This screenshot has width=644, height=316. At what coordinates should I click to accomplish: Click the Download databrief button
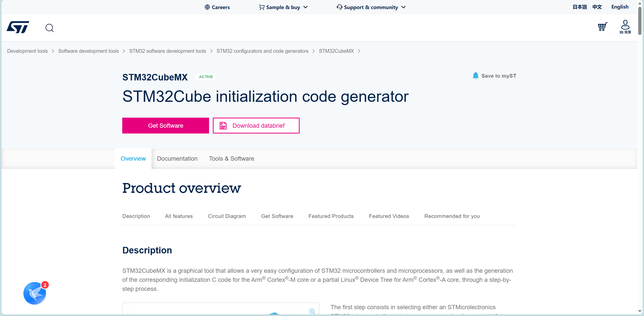point(256,125)
